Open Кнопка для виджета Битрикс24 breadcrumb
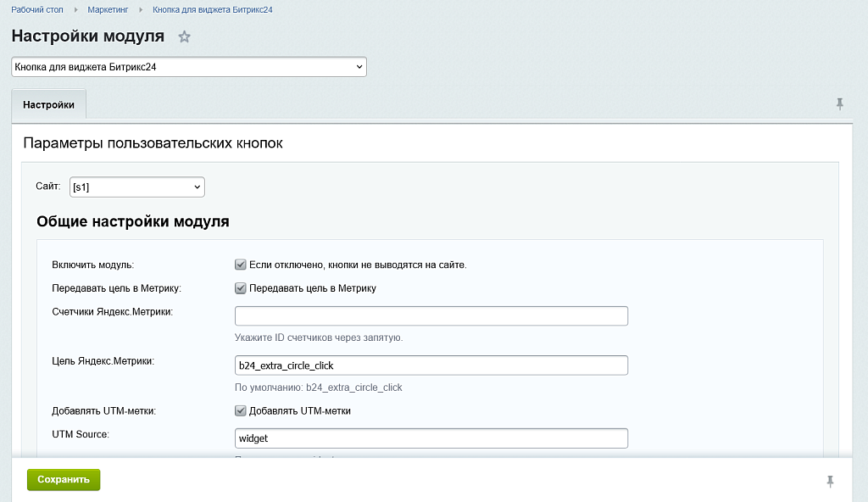Image resolution: width=868 pixels, height=502 pixels. coord(212,10)
